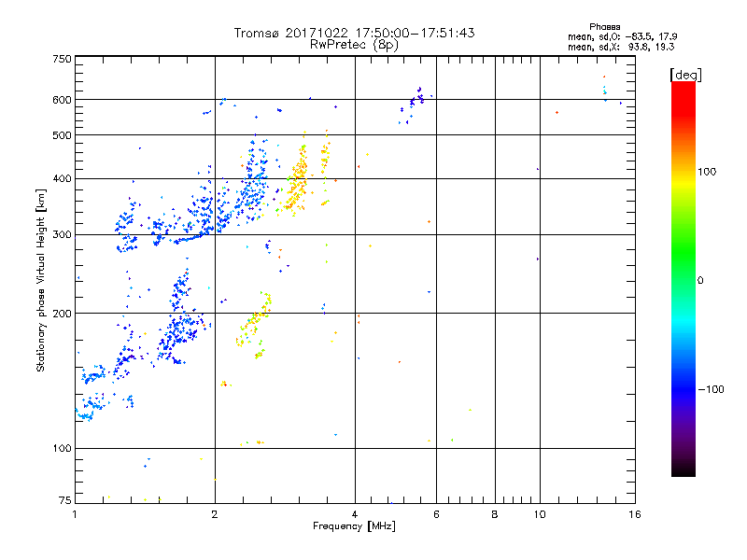Click the x-axis '1' tick label
Screen dimensions: 747x560
click(x=75, y=514)
